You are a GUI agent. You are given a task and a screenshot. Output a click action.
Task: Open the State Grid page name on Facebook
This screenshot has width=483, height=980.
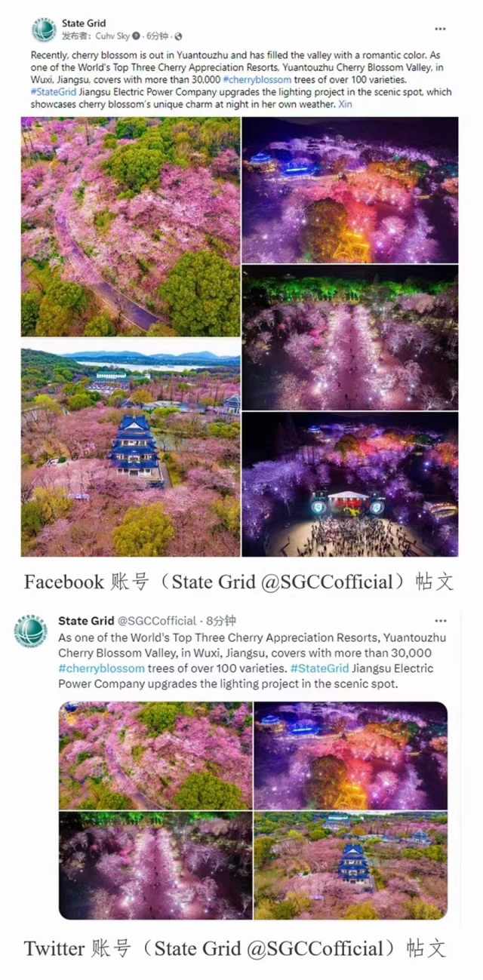84,23
